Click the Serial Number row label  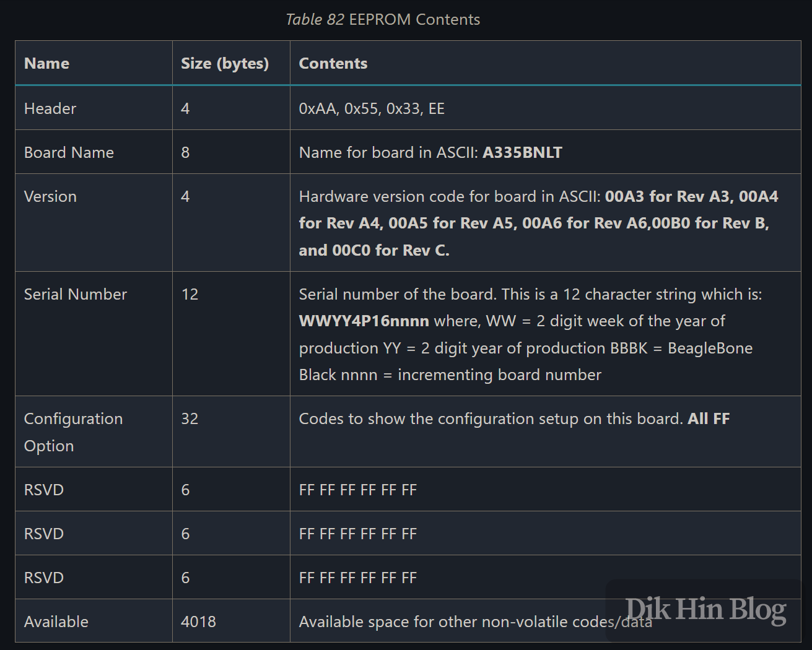point(75,294)
